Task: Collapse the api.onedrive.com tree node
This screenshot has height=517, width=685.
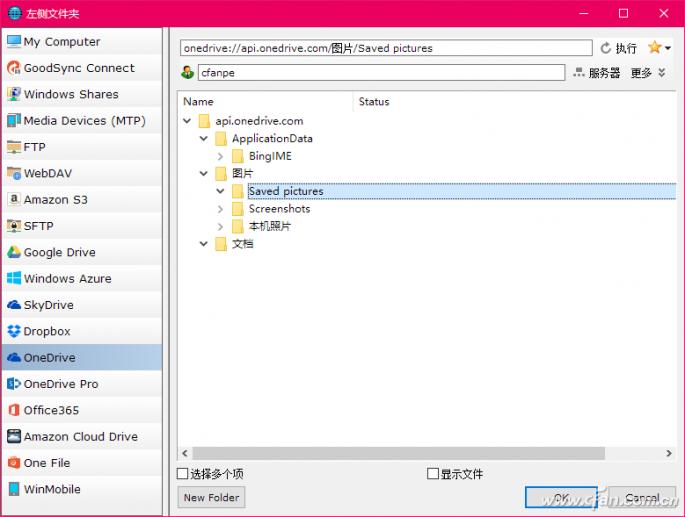Action: (x=187, y=121)
